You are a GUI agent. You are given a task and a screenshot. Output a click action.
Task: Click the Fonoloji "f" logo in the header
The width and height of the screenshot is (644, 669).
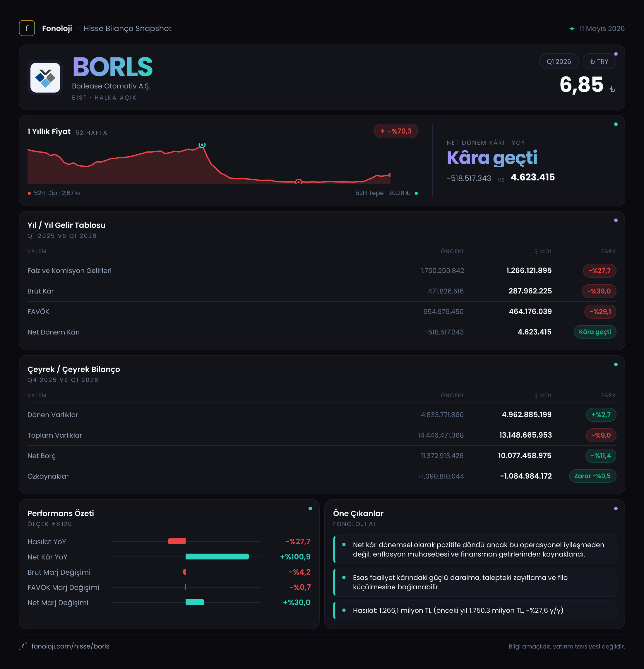[27, 28]
